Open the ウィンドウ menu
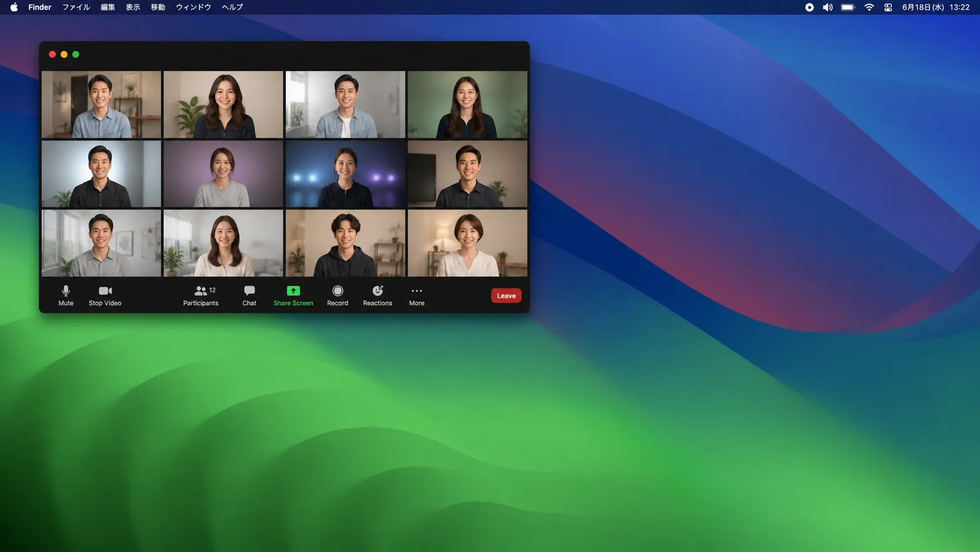Image resolution: width=980 pixels, height=552 pixels. pos(193,7)
